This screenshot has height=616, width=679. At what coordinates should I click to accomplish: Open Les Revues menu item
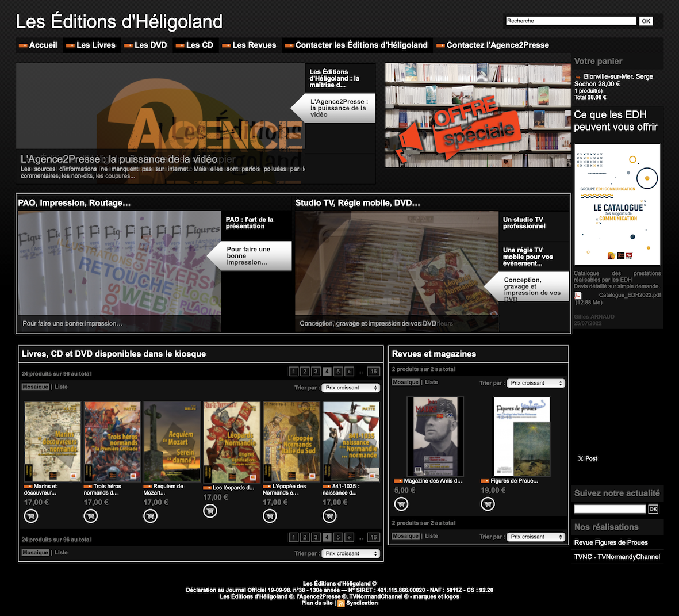point(249,45)
